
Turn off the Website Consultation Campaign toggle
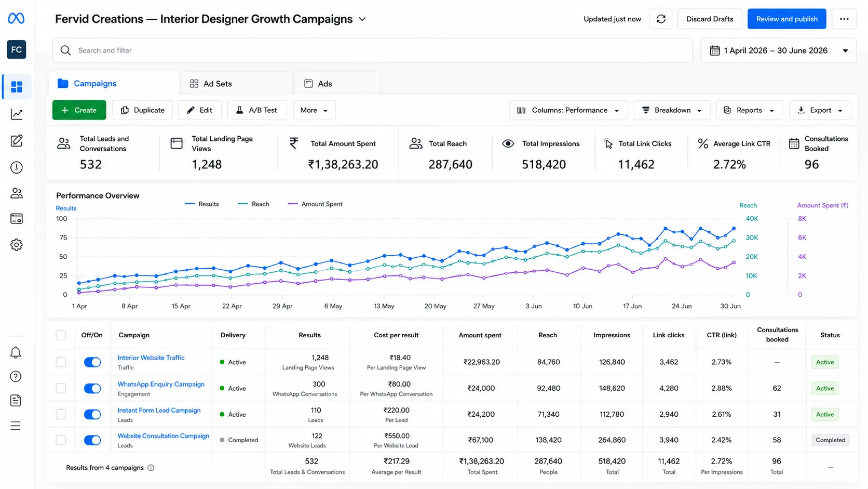(92, 440)
